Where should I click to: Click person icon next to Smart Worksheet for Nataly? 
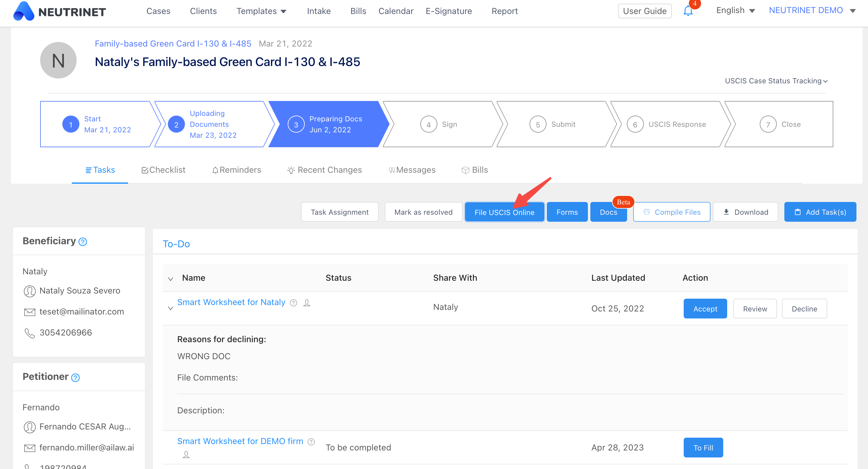(307, 303)
